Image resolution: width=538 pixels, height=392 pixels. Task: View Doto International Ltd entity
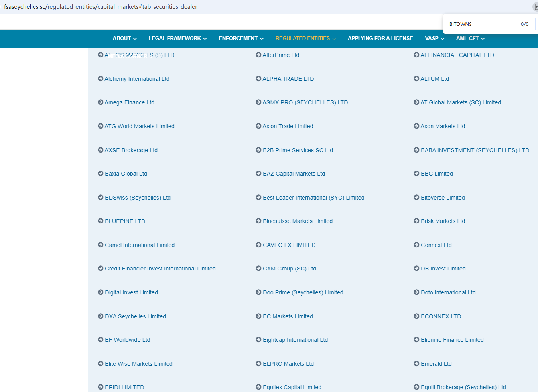pos(448,292)
